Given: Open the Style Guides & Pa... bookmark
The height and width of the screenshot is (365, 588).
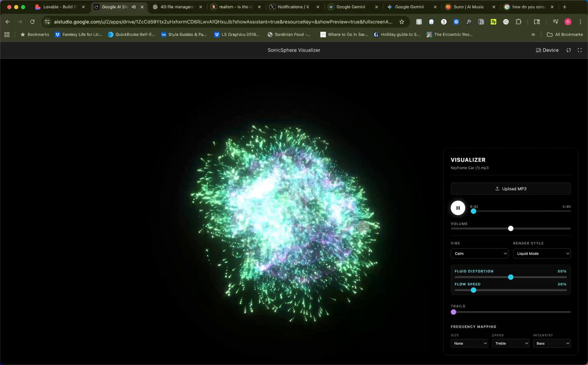Looking at the screenshot, I should pyautogui.click(x=184, y=34).
